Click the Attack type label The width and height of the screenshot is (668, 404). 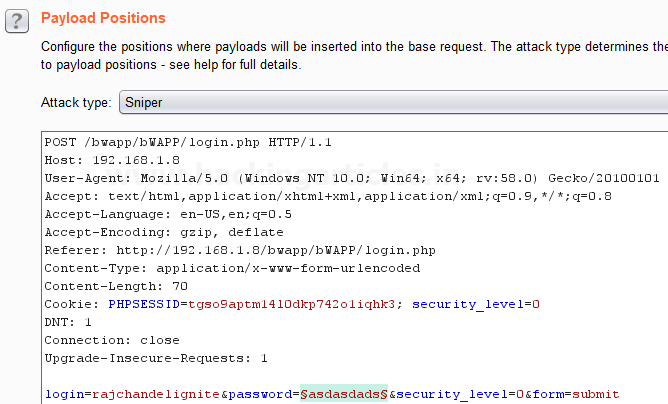click(x=76, y=102)
